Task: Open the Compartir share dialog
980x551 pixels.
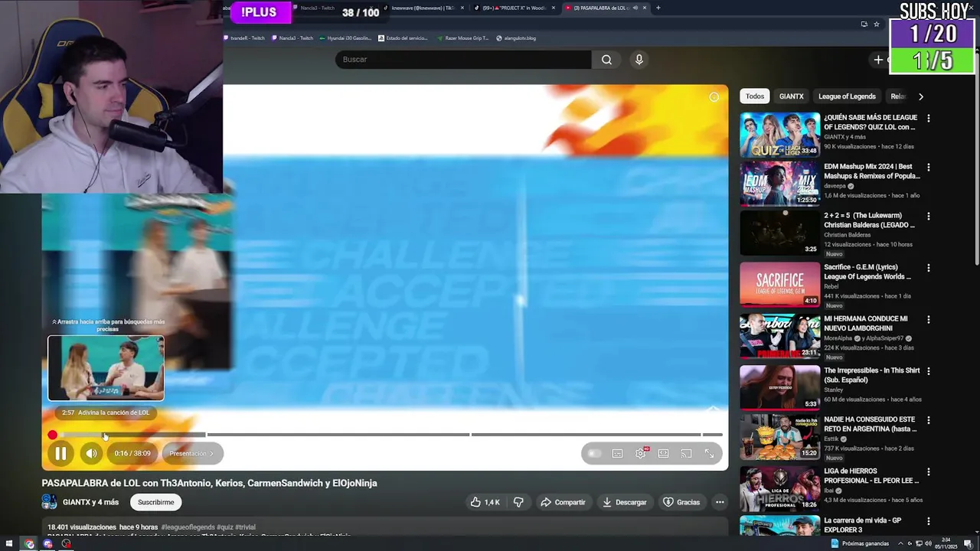Action: 563,502
